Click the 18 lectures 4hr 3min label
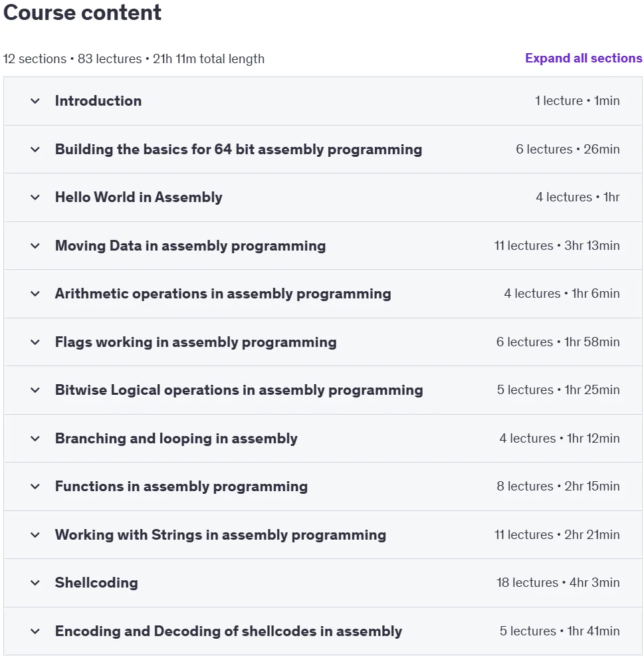This screenshot has height=656, width=644. coord(558,582)
